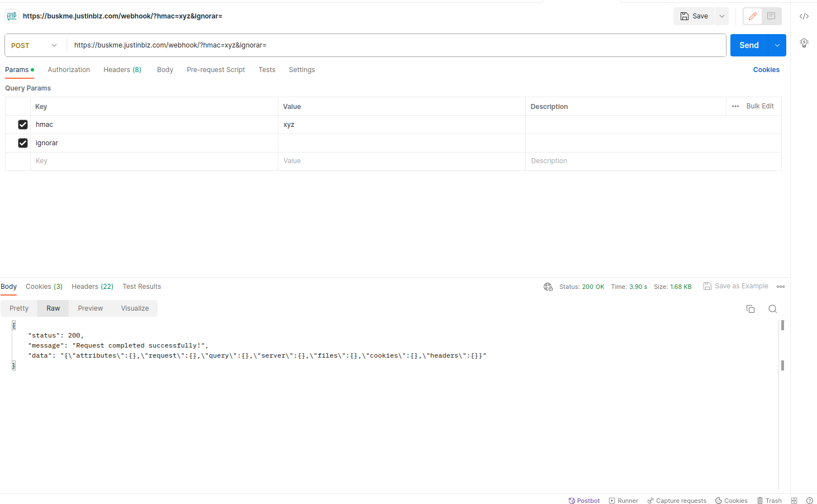Switch to the Params tab
The width and height of the screenshot is (817, 504).
pyautogui.click(x=20, y=70)
